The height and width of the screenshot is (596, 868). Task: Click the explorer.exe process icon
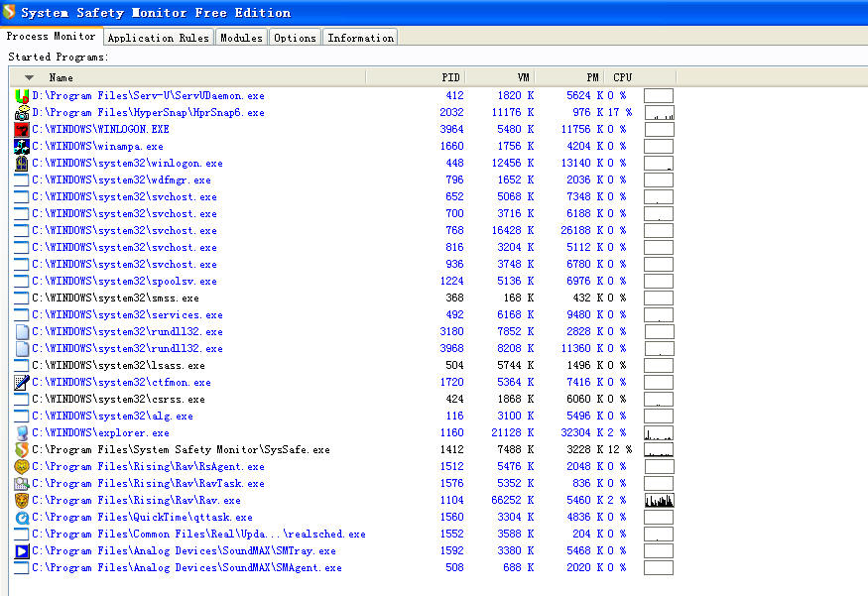click(x=22, y=433)
